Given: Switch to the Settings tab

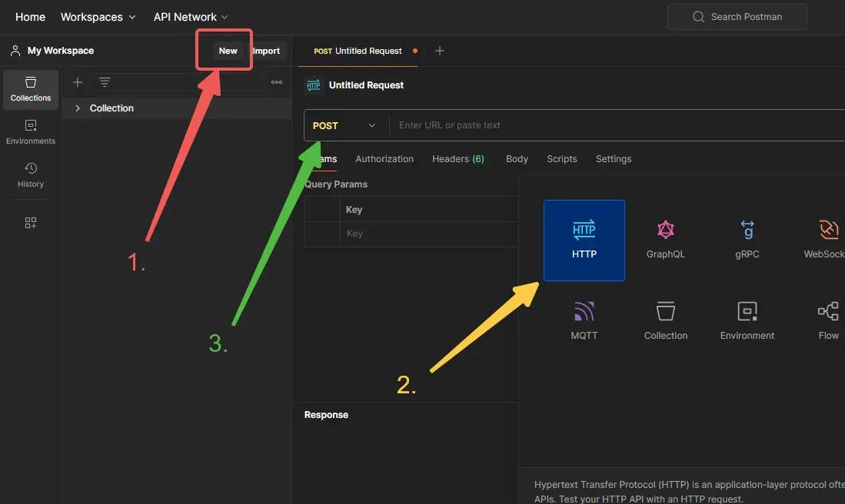Looking at the screenshot, I should tap(614, 159).
